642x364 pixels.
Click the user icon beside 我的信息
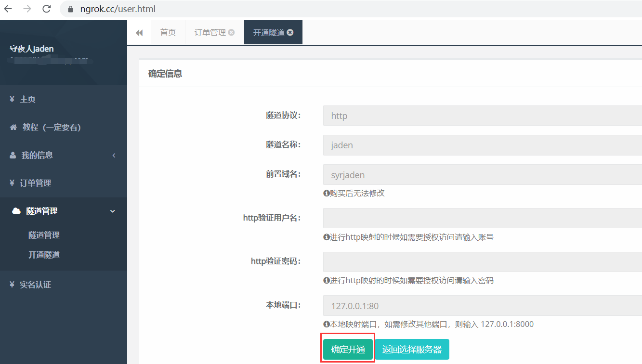click(x=13, y=155)
